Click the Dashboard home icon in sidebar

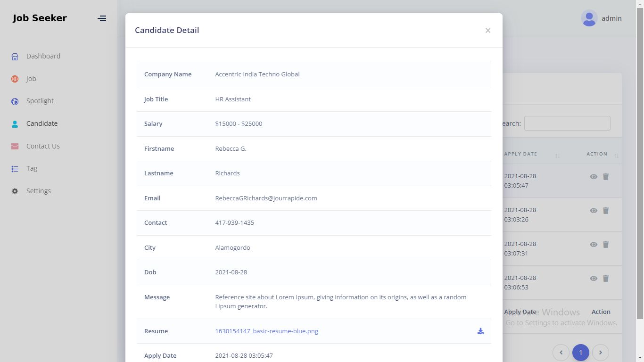click(15, 57)
